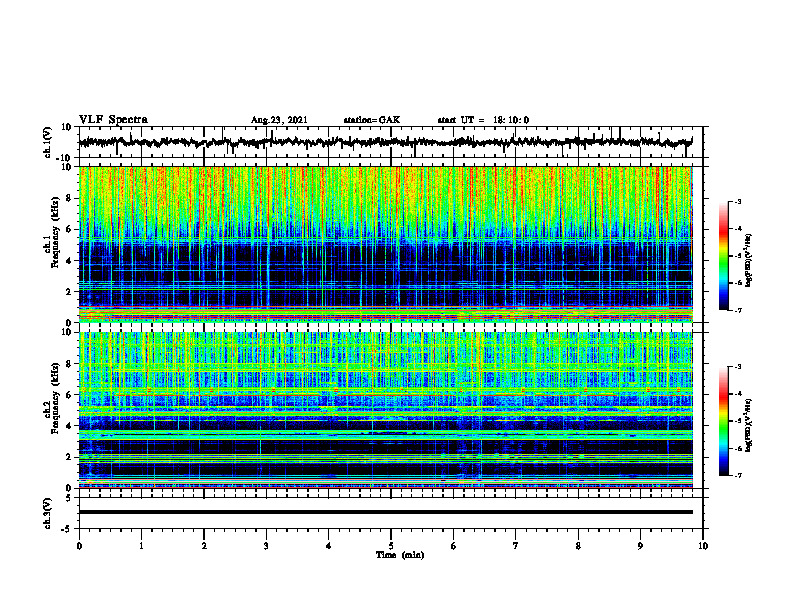Click the ch.1 spectrogram color scale bar

pyautogui.click(x=724, y=256)
